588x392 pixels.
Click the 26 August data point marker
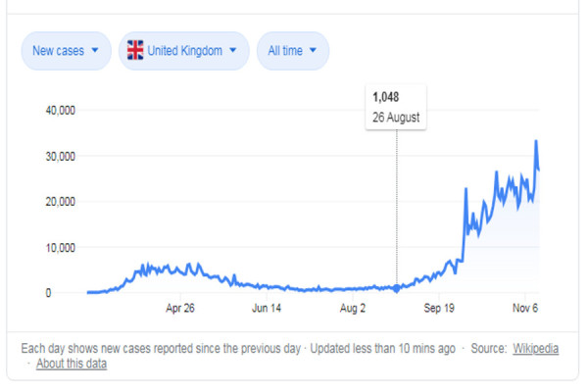pyautogui.click(x=397, y=289)
